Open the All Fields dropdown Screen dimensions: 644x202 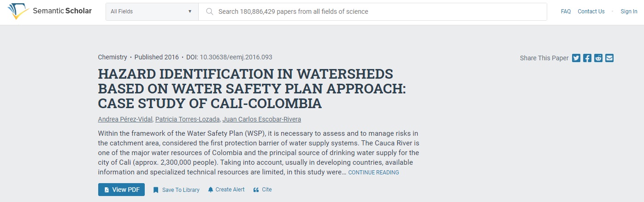(x=152, y=12)
